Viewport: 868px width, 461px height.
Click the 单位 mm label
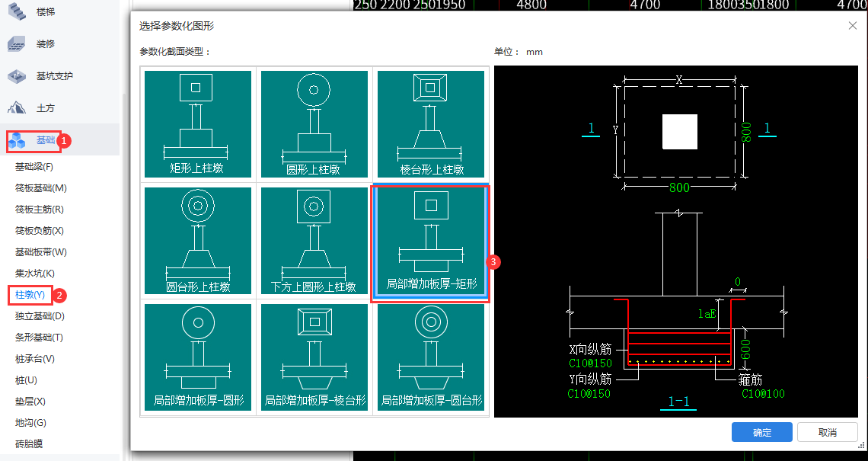pyautogui.click(x=519, y=52)
